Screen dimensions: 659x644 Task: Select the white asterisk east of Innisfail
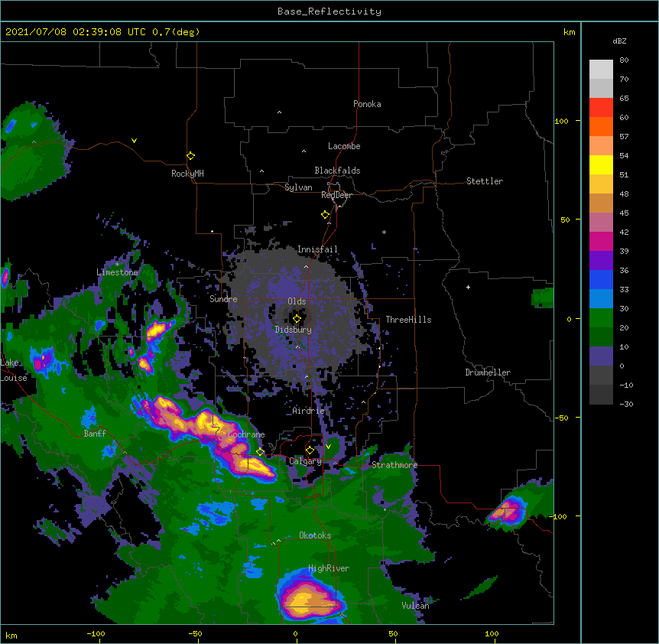coord(384,232)
